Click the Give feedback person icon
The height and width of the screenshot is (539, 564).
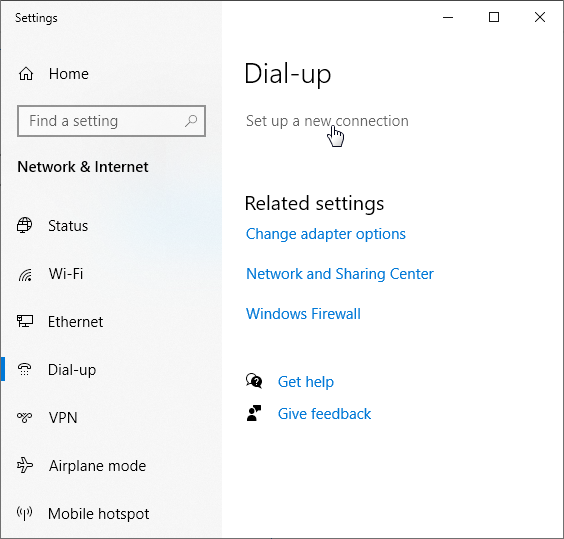[254, 413]
